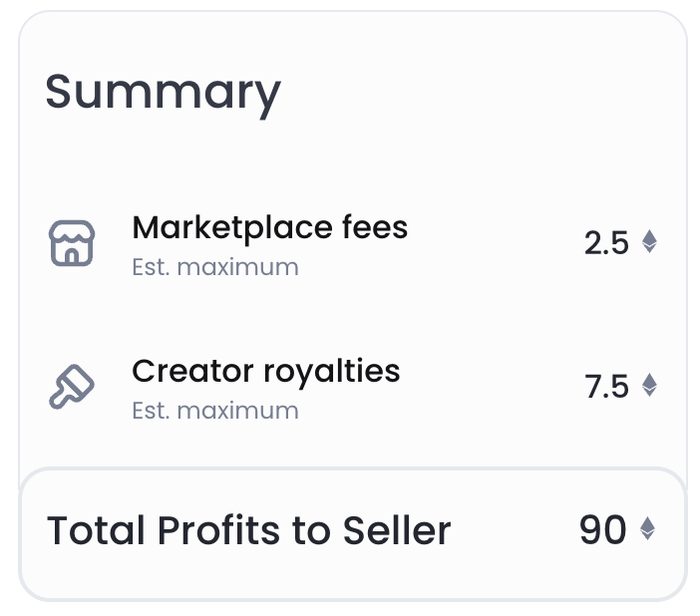Select the Total Profits to Seller label

click(248, 530)
